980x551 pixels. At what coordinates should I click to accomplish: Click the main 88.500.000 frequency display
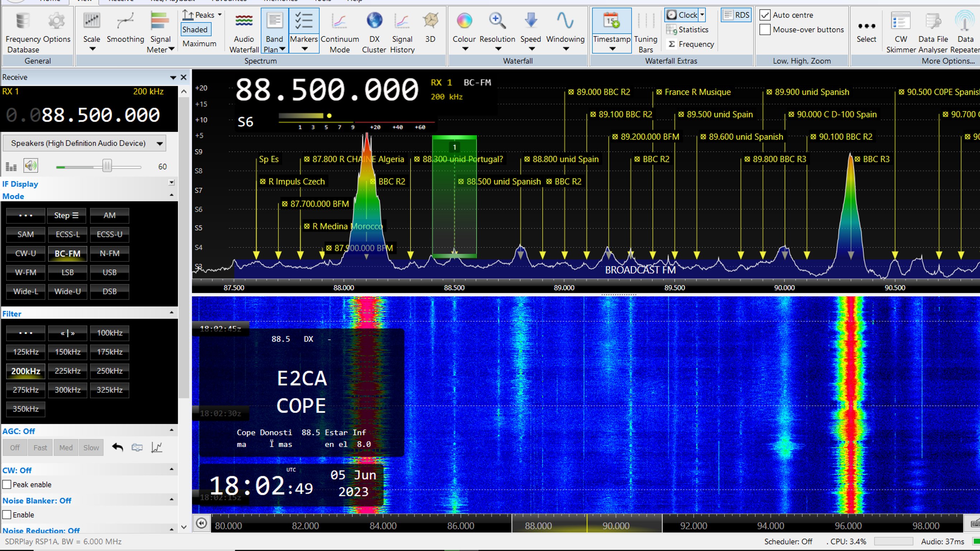coord(326,90)
